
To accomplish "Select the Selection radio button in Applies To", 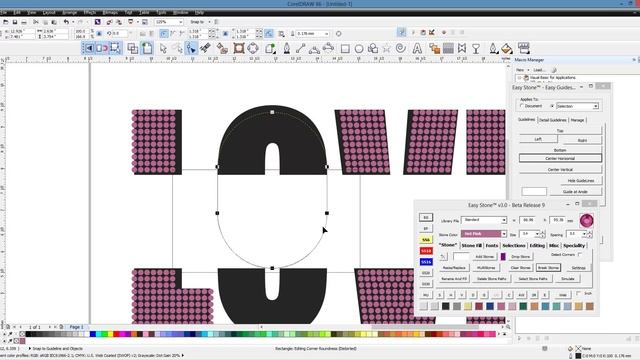I will click(x=552, y=106).
